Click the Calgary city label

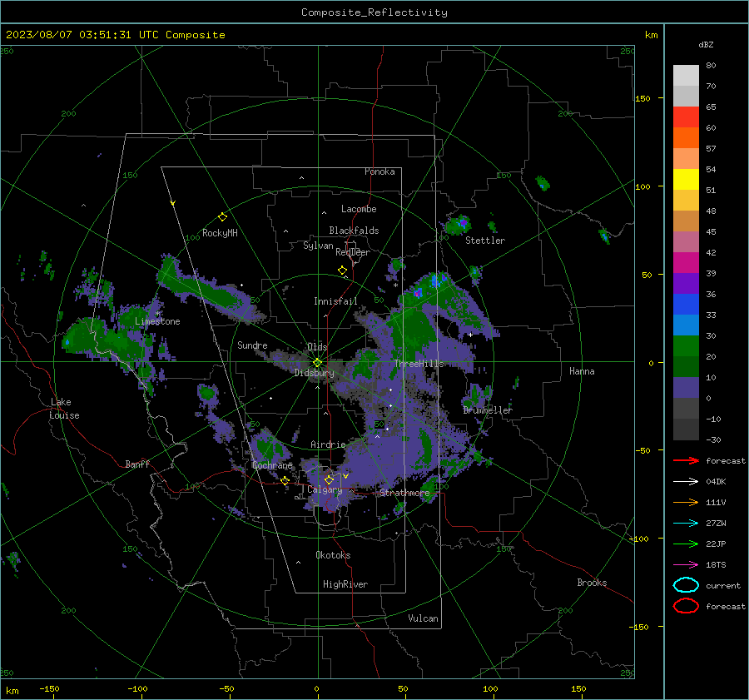pos(325,489)
